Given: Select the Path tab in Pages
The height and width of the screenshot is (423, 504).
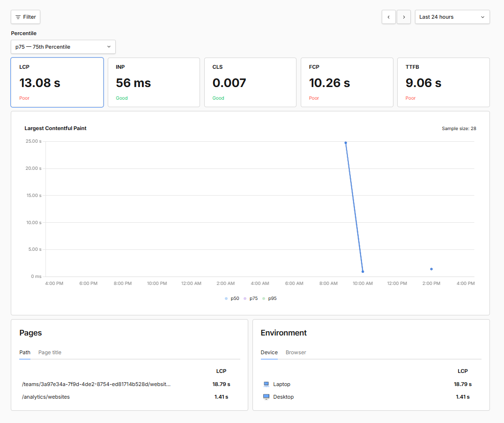Looking at the screenshot, I should coord(25,352).
